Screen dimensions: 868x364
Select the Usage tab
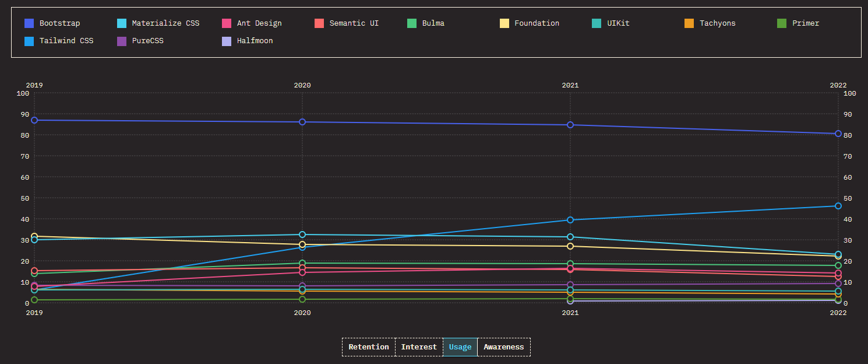[460, 347]
